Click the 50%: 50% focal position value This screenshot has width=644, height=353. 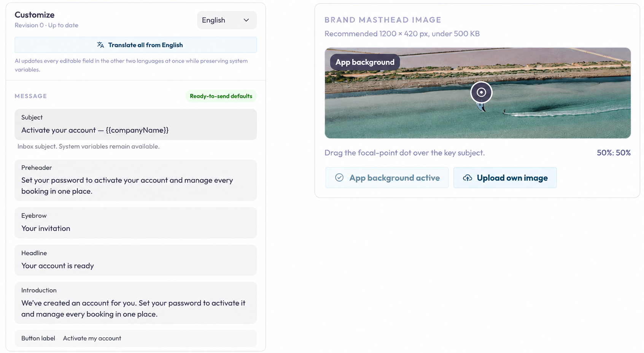(x=614, y=153)
